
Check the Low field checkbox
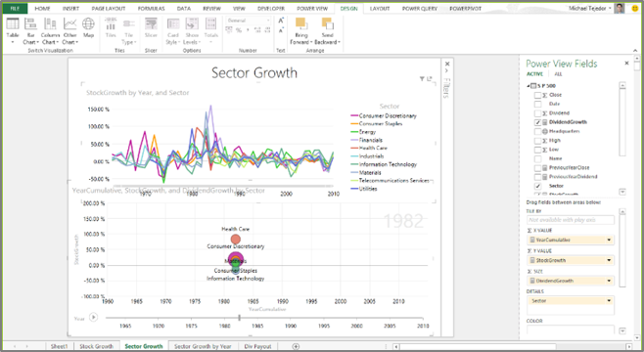point(537,150)
